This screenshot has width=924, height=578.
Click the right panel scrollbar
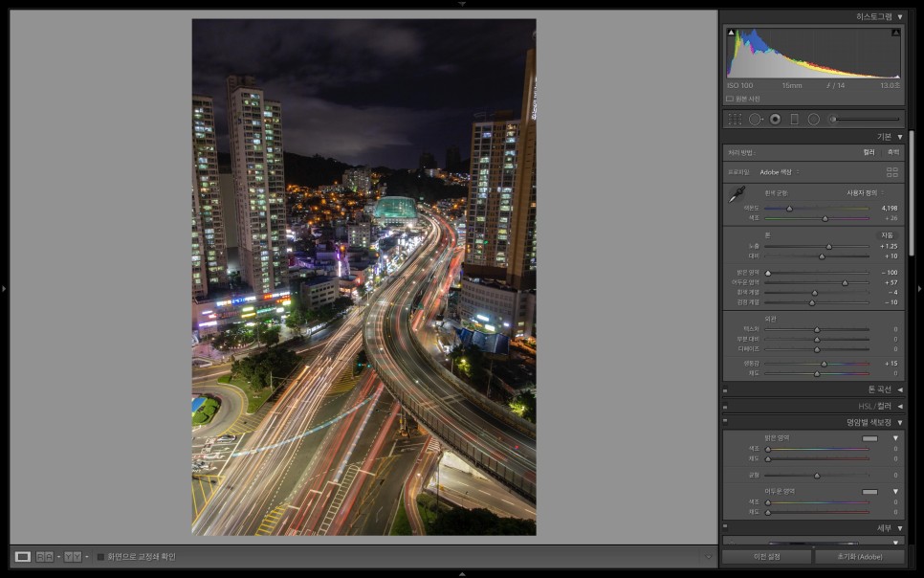912,193
